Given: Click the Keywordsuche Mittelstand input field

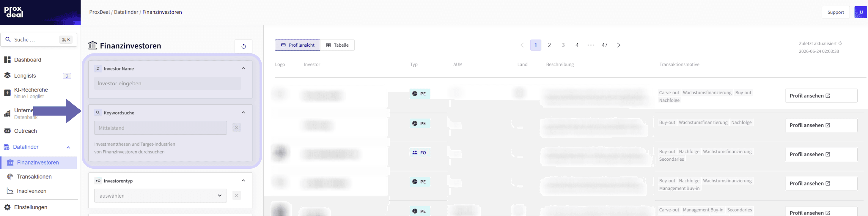Looking at the screenshot, I should coord(161,128).
